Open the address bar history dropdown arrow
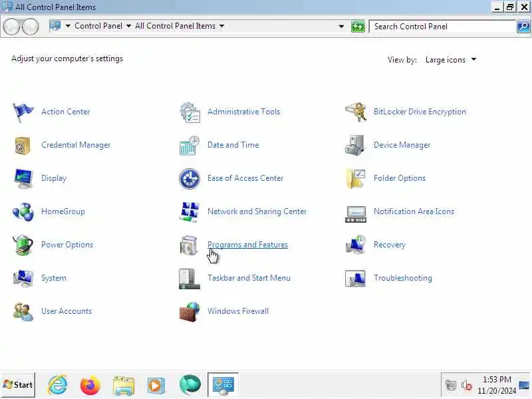The image size is (532, 399). click(x=341, y=26)
